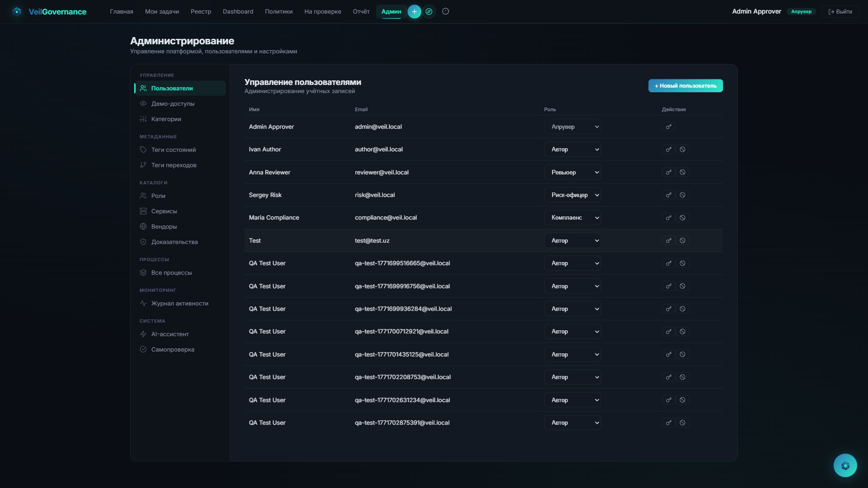Change role of test@test.uz user

point(572,240)
